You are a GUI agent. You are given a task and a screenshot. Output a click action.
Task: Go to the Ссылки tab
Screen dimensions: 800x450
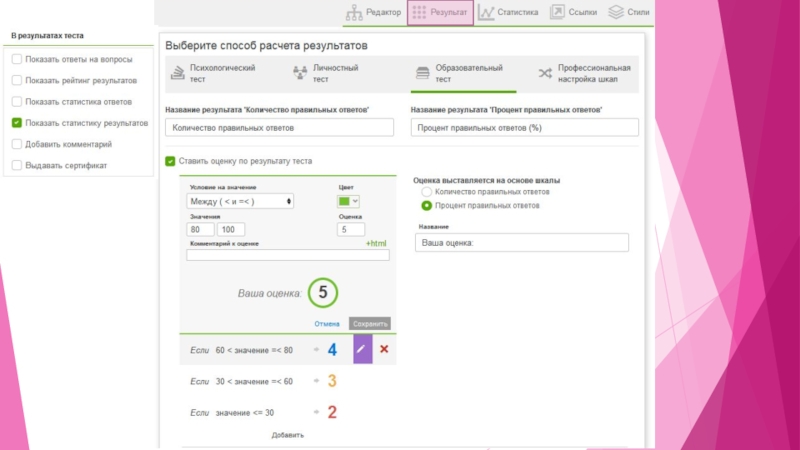pyautogui.click(x=573, y=12)
